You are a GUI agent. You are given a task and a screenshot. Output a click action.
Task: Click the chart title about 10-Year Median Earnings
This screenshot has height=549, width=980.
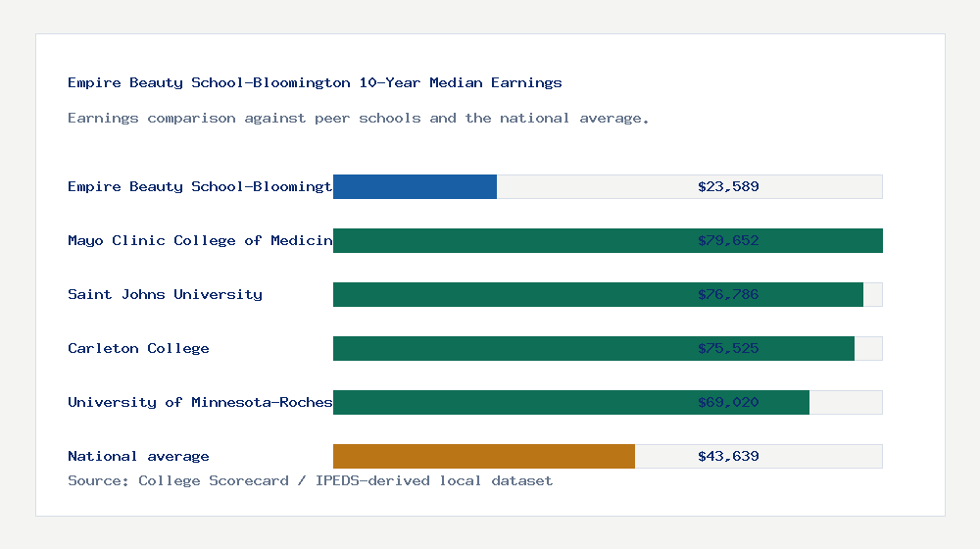315,82
